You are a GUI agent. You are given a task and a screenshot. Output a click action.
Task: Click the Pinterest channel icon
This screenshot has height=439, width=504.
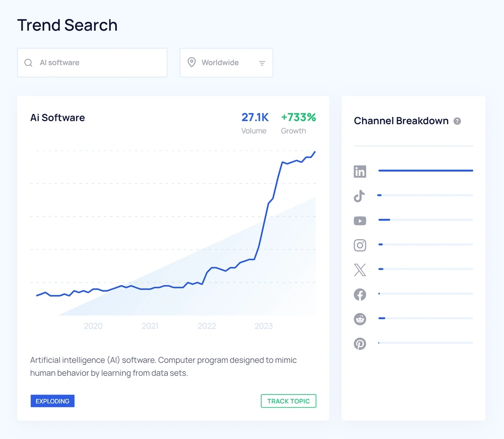(360, 343)
